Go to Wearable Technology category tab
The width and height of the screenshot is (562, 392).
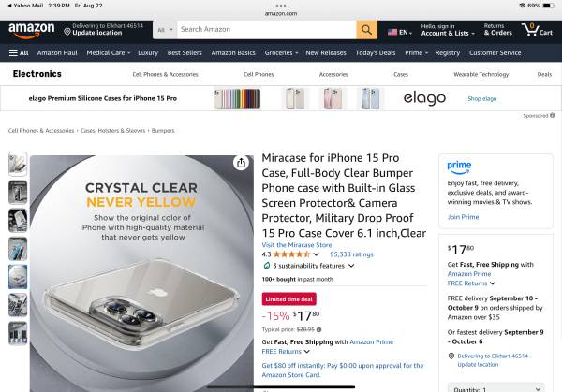coord(481,73)
